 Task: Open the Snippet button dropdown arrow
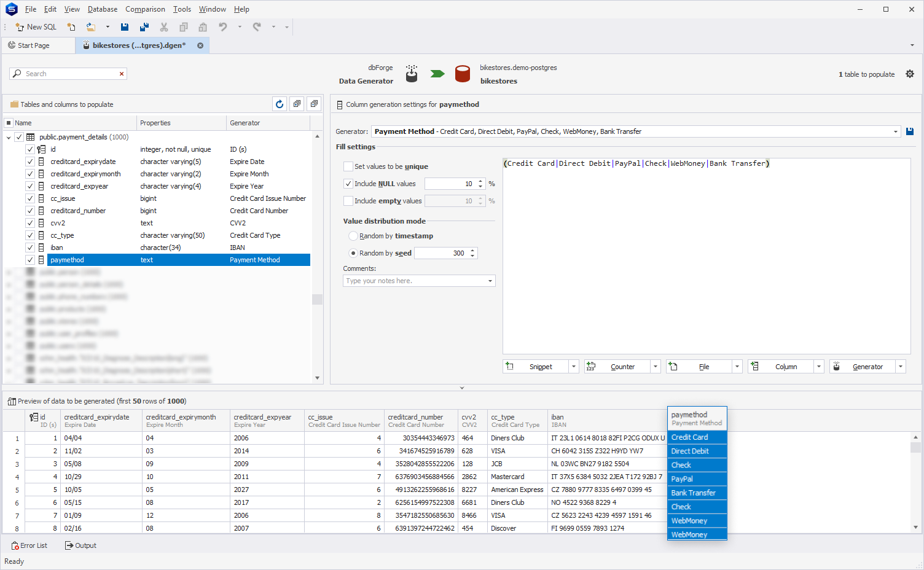(x=574, y=367)
